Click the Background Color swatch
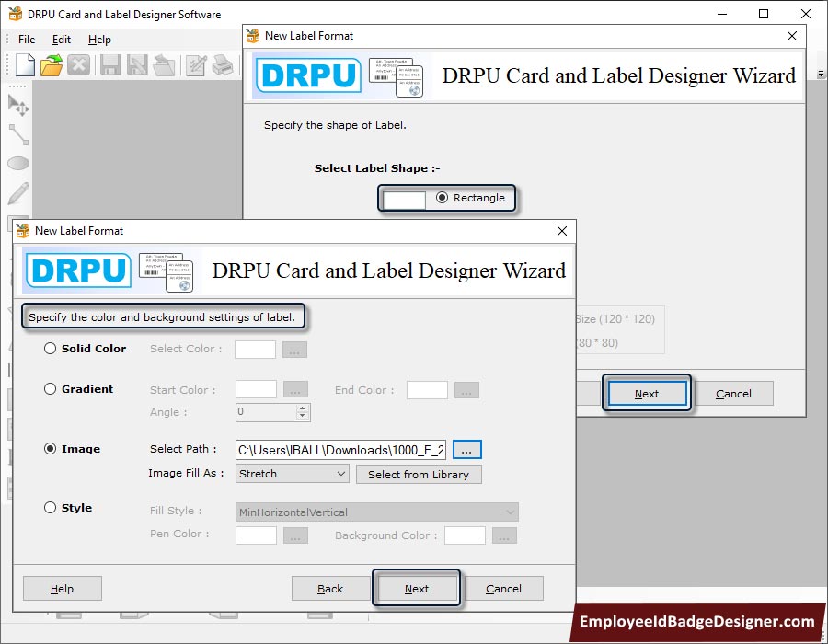 tap(465, 535)
